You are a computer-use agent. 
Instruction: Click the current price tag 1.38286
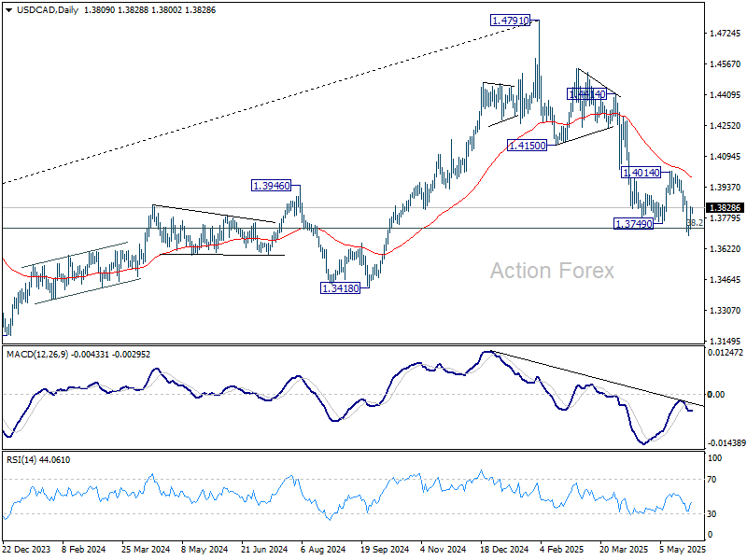pos(726,207)
